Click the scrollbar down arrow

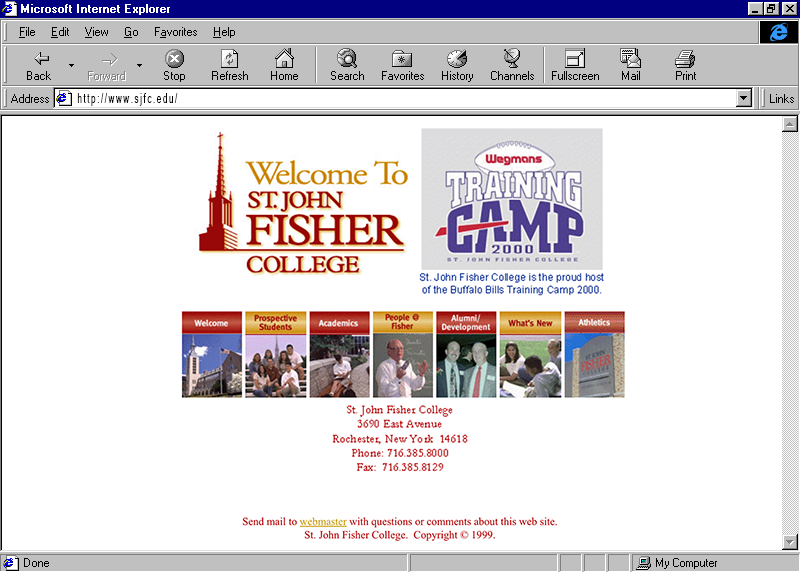coord(790,542)
